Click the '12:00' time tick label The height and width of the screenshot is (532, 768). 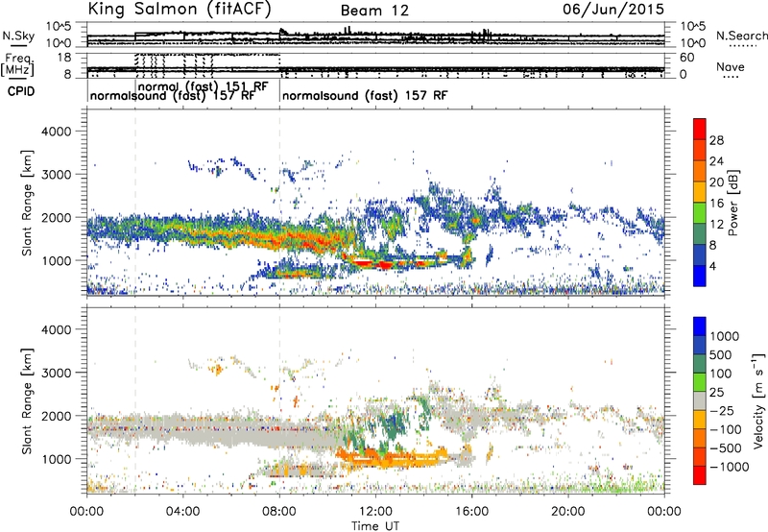[x=375, y=512]
